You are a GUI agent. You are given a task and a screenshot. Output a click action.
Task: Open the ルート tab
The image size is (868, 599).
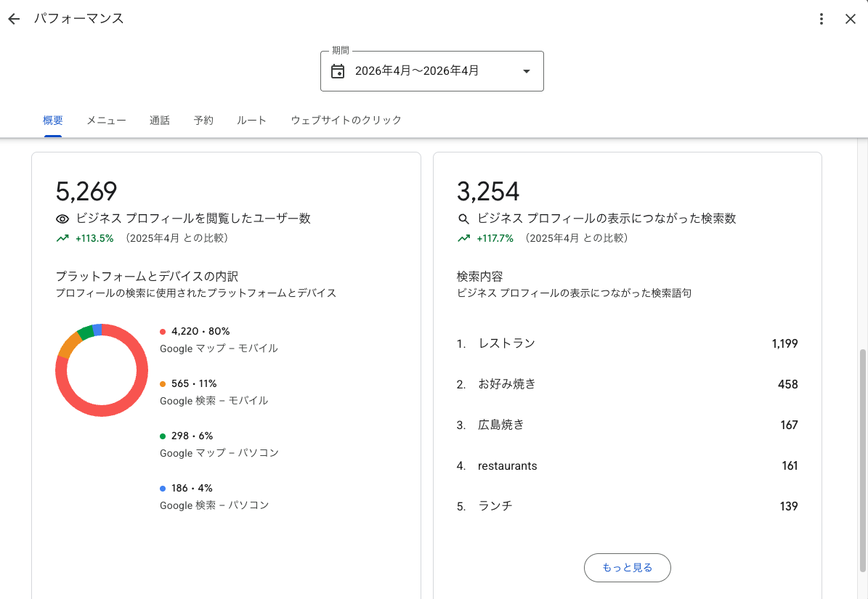[x=252, y=120]
